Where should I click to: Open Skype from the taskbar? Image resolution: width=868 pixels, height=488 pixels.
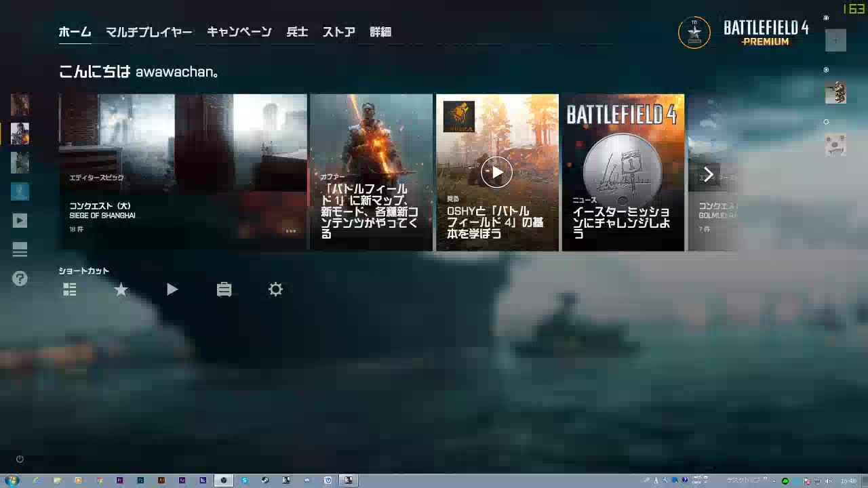tap(245, 481)
